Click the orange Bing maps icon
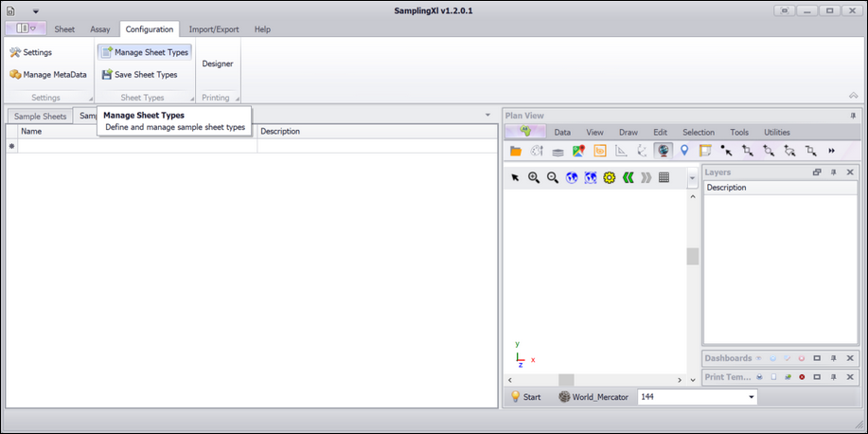Image resolution: width=868 pixels, height=434 pixels. pos(600,151)
